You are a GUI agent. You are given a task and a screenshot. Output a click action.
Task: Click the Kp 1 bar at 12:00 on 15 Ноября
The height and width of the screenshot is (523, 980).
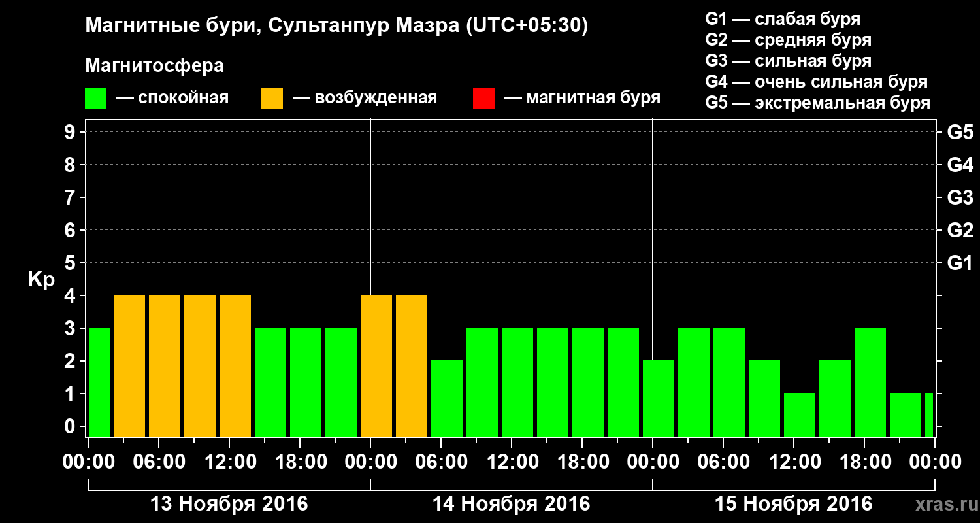(x=800, y=414)
